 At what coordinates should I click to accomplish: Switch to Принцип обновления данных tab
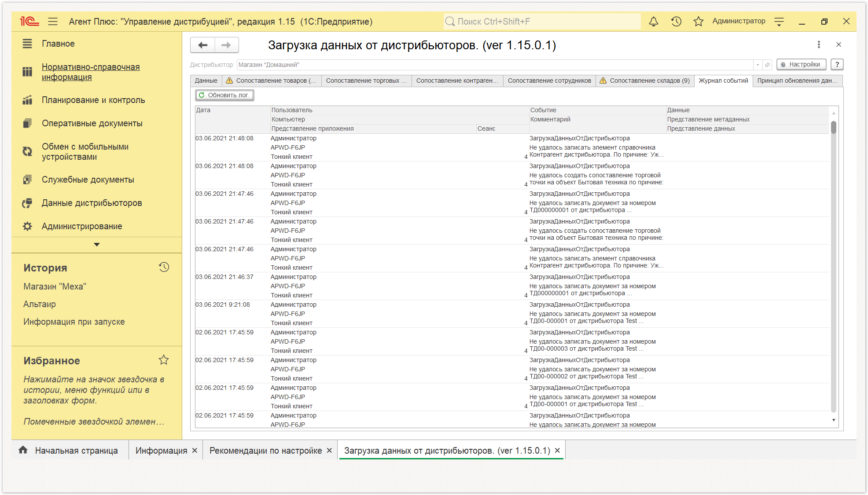(x=798, y=81)
